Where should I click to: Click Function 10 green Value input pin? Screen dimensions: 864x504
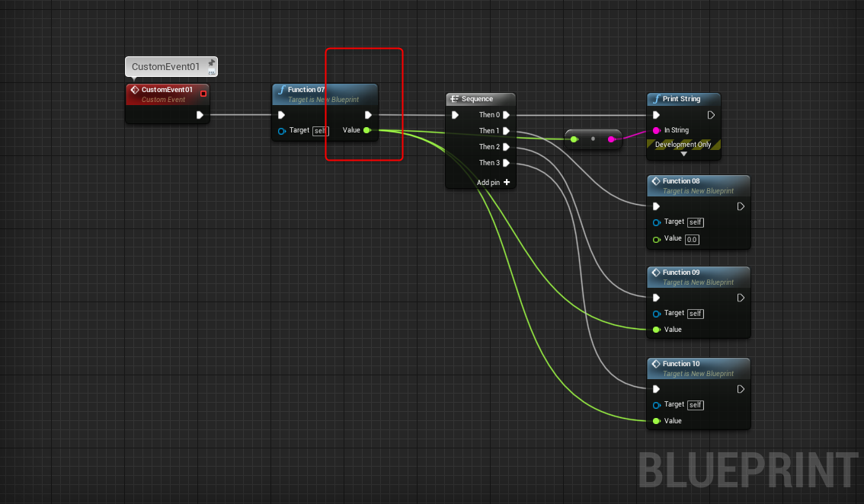click(x=656, y=421)
